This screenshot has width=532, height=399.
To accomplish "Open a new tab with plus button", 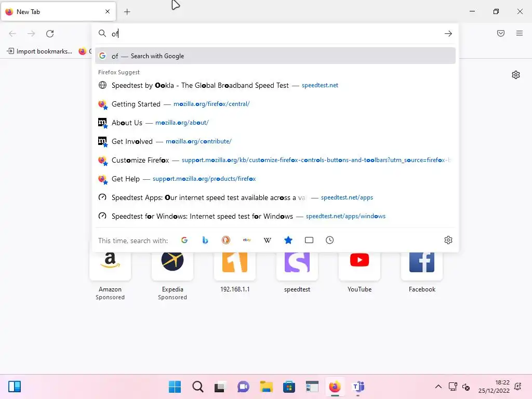I will 127,12.
